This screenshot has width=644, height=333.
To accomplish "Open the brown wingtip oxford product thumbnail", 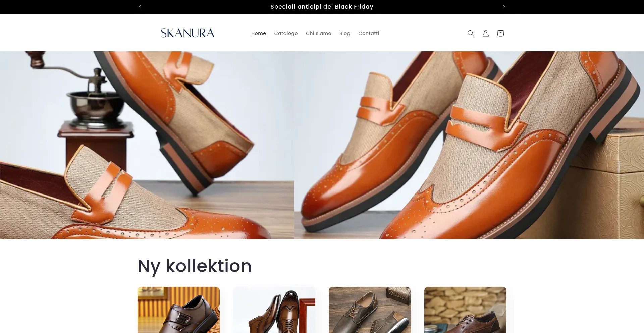I will (x=274, y=310).
